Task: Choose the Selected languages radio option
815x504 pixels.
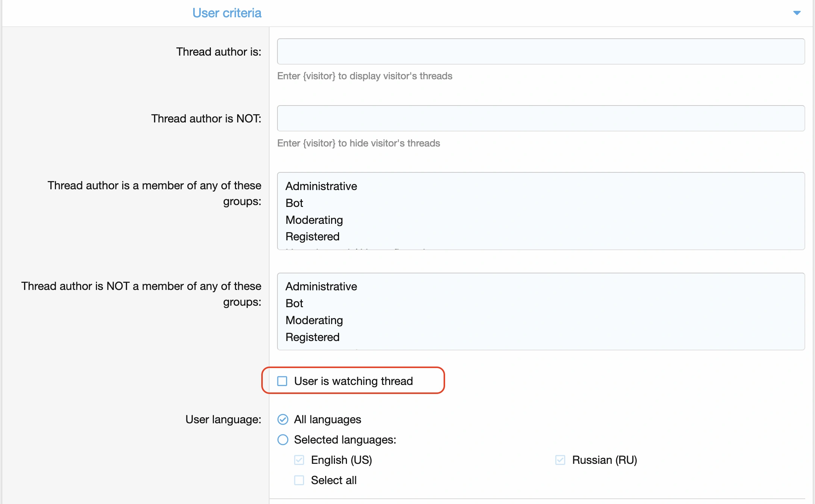Action: point(283,440)
